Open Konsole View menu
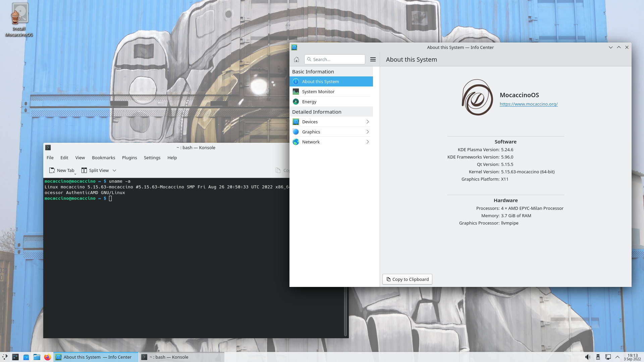Image resolution: width=644 pixels, height=362 pixels. coord(80,158)
